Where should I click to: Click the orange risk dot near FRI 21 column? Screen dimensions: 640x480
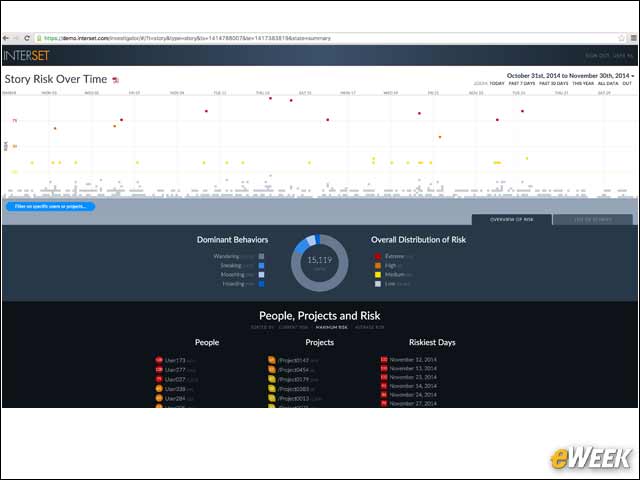440,137
